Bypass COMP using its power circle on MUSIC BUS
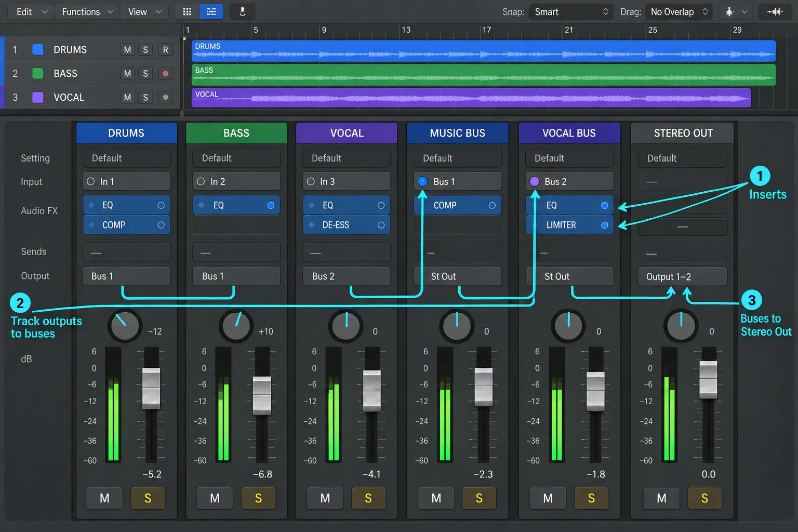The height and width of the screenshot is (532, 798). (492, 205)
